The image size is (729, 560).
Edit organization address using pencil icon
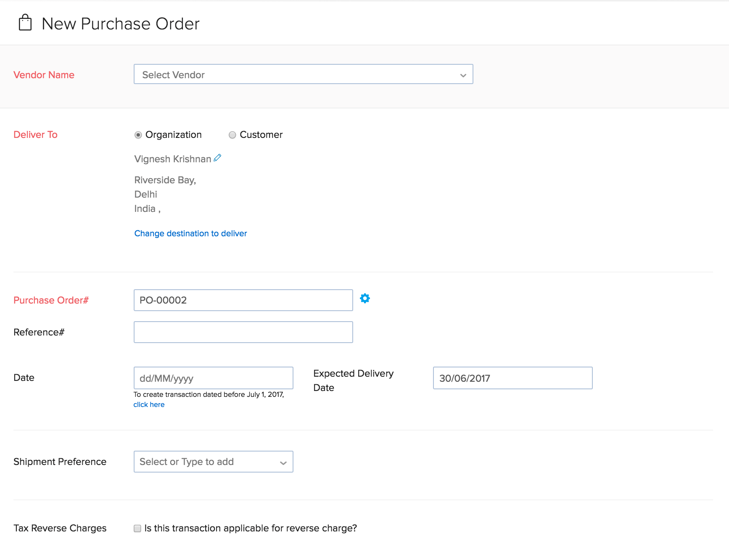pos(217,158)
